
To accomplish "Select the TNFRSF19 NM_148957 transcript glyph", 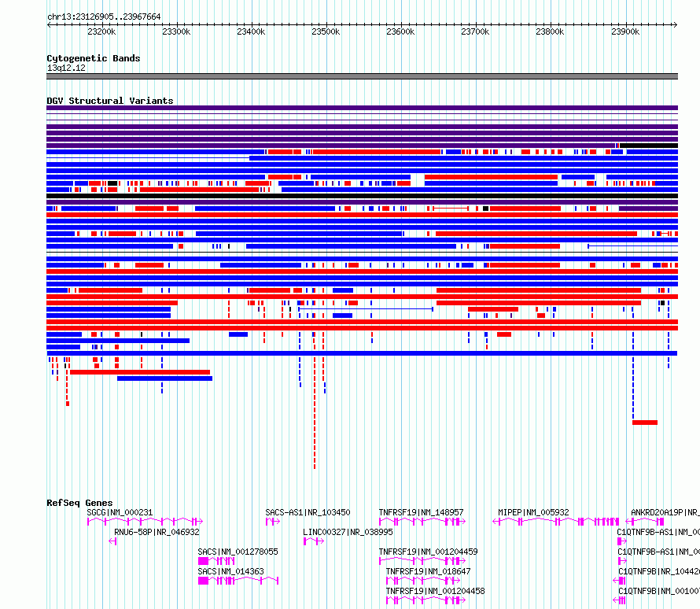I will pos(422,521).
